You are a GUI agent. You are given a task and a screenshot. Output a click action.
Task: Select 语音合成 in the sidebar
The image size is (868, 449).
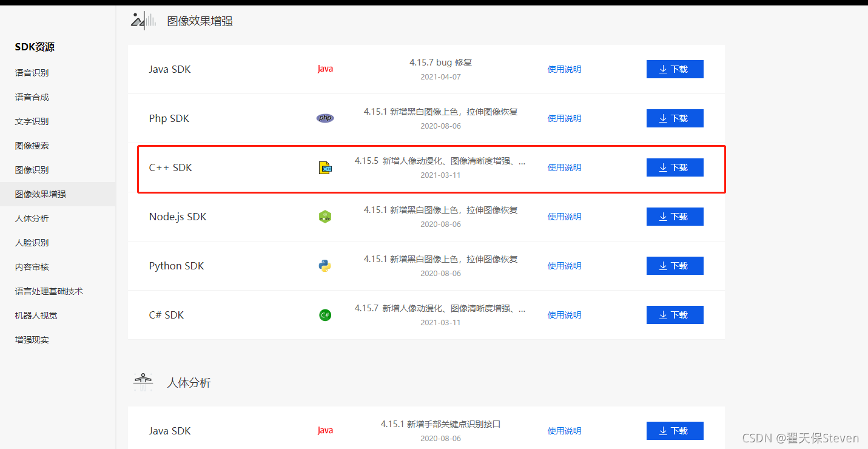tap(32, 97)
